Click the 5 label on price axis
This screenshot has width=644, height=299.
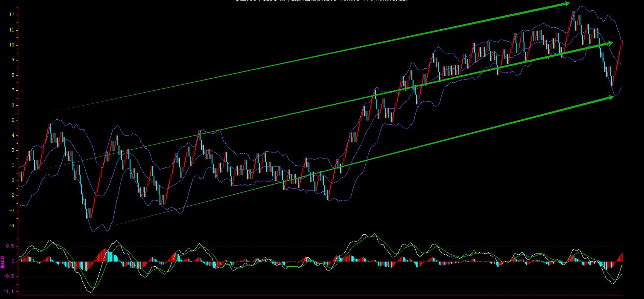point(13,120)
